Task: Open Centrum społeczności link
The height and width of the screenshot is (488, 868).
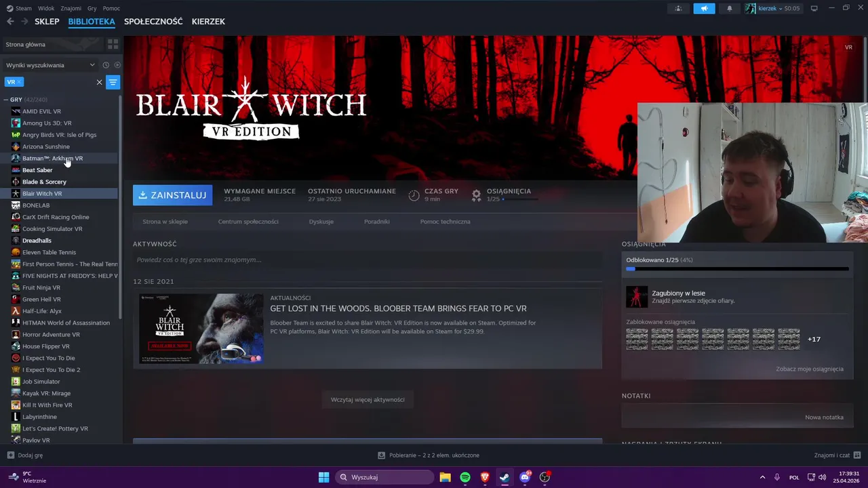Action: 248,222
